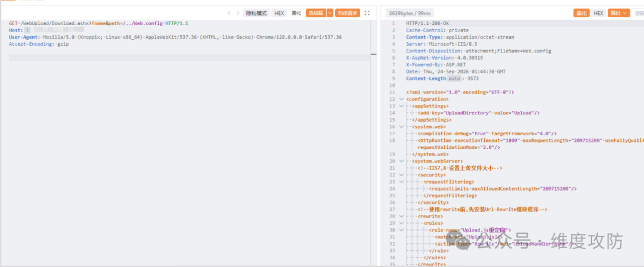The image size is (644, 267).
Task: Click the 构造请求 build request button
Action: pos(348,13)
